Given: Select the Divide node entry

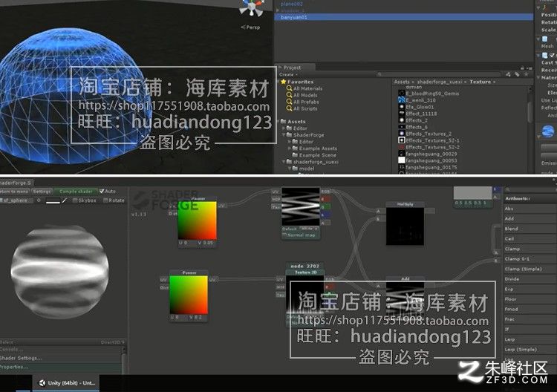Looking at the screenshot, I should point(530,279).
